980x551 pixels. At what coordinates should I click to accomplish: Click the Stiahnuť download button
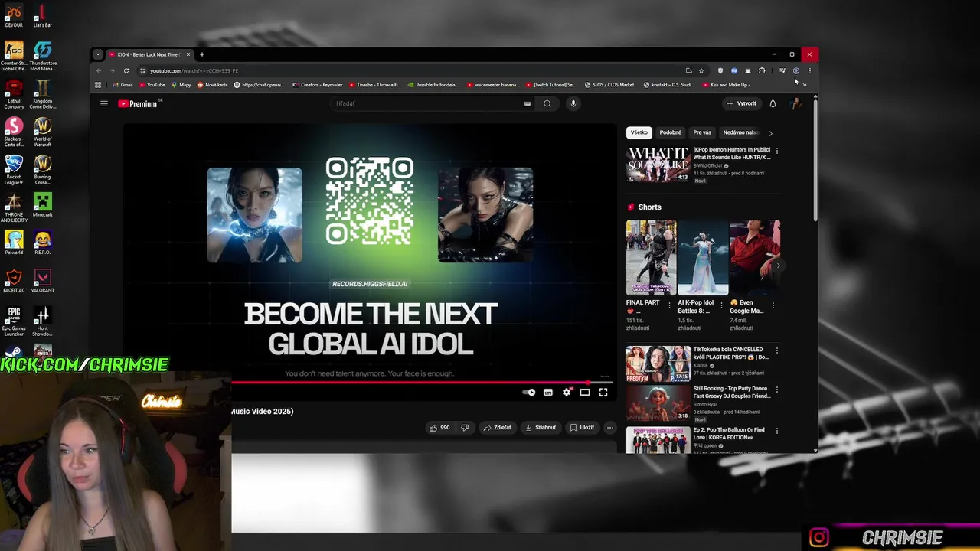(x=541, y=428)
